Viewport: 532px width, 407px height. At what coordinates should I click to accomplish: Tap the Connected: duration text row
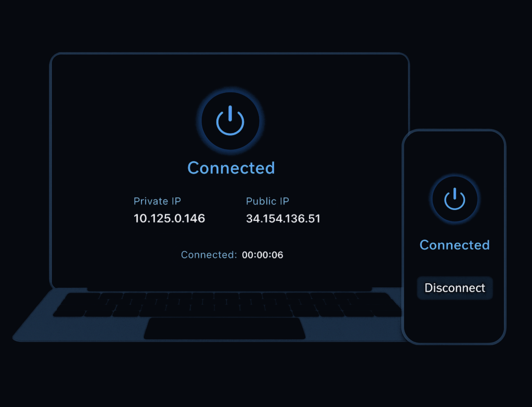coord(232,255)
